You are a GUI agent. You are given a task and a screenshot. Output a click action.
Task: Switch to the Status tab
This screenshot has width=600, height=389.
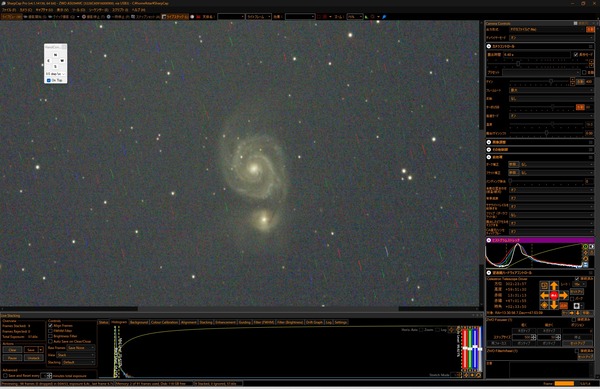click(x=103, y=322)
